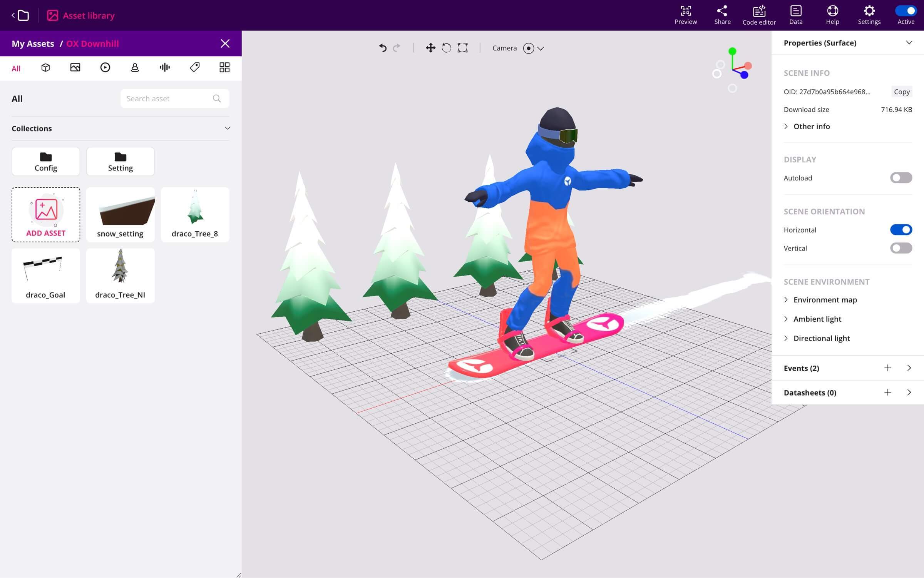The height and width of the screenshot is (578, 924).
Task: Enable Vertical orientation
Action: coord(901,248)
